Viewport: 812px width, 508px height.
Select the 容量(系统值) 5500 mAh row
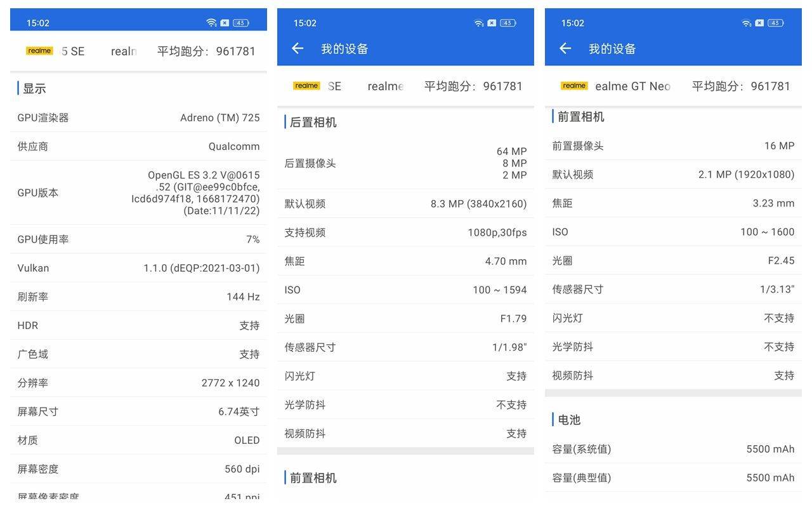click(673, 449)
